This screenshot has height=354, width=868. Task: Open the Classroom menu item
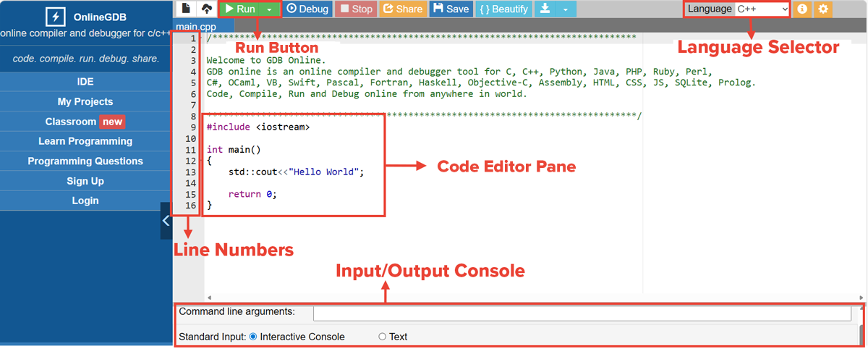point(85,122)
